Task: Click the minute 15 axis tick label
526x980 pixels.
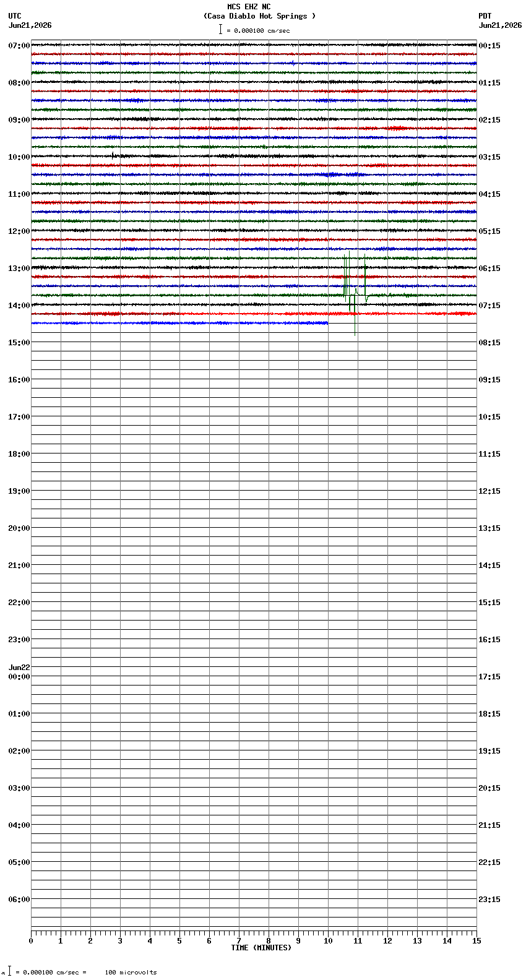Action: click(x=476, y=941)
